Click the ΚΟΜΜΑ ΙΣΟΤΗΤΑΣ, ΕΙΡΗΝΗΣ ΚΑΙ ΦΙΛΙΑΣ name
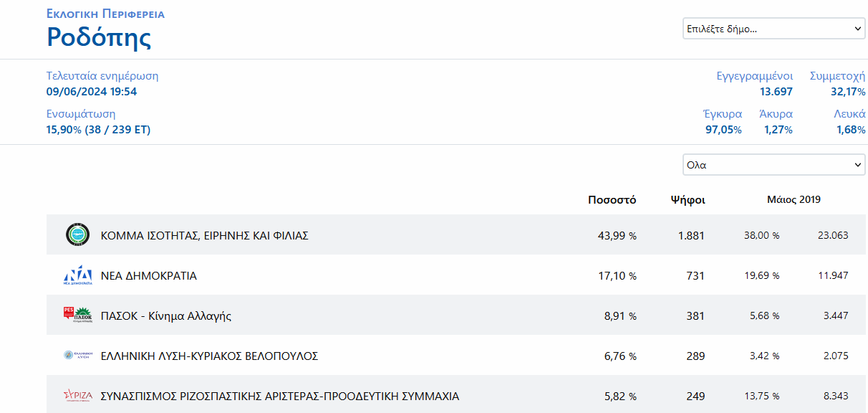 coord(205,235)
